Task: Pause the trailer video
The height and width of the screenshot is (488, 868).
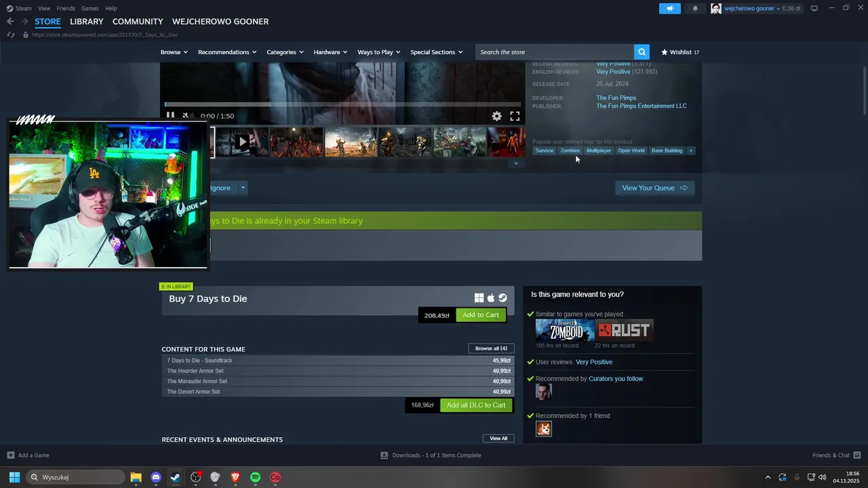Action: pos(170,116)
